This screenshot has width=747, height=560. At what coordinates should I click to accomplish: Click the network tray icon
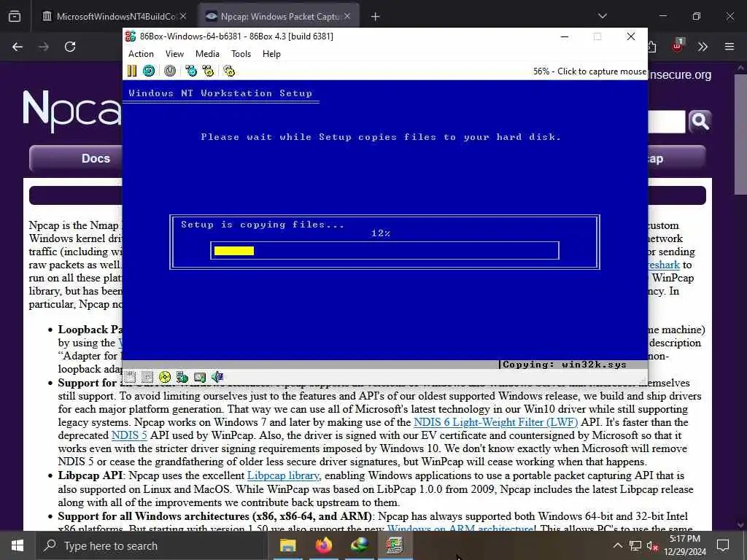(635, 545)
